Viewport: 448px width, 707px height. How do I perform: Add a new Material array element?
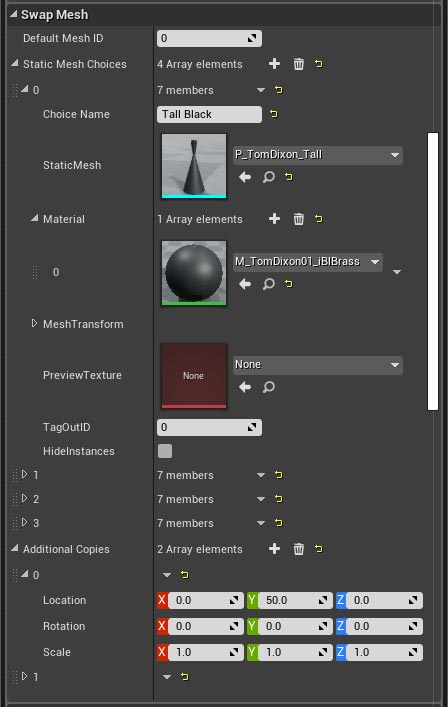click(x=274, y=219)
